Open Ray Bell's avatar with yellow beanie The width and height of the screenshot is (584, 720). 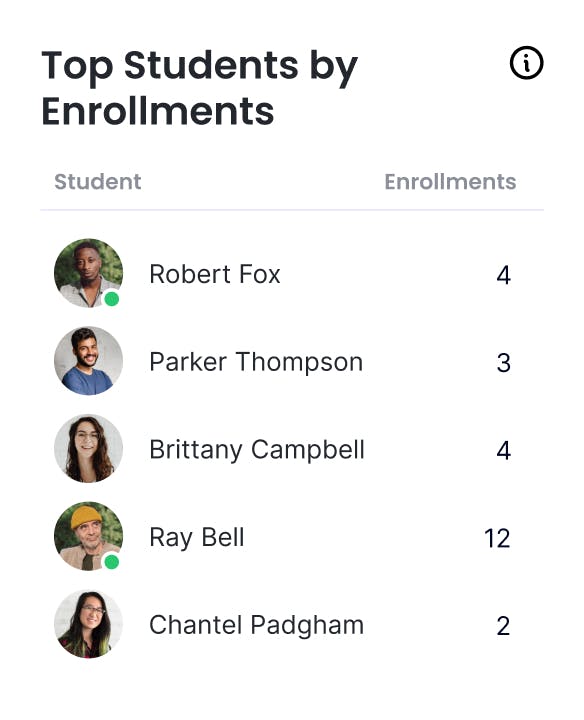click(x=89, y=536)
